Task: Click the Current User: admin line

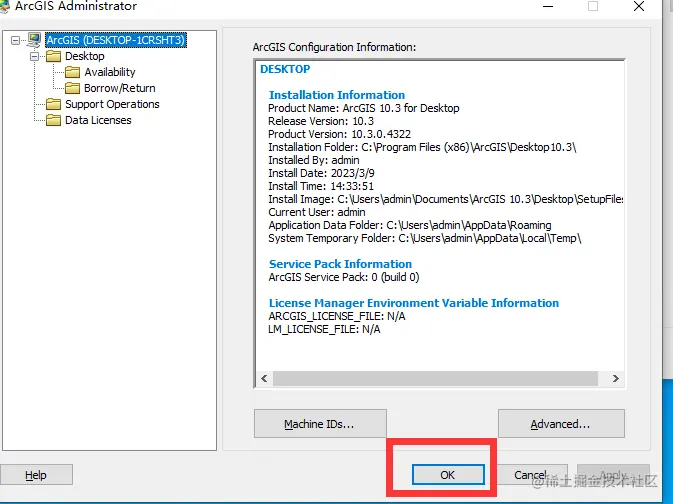Action: (x=317, y=212)
